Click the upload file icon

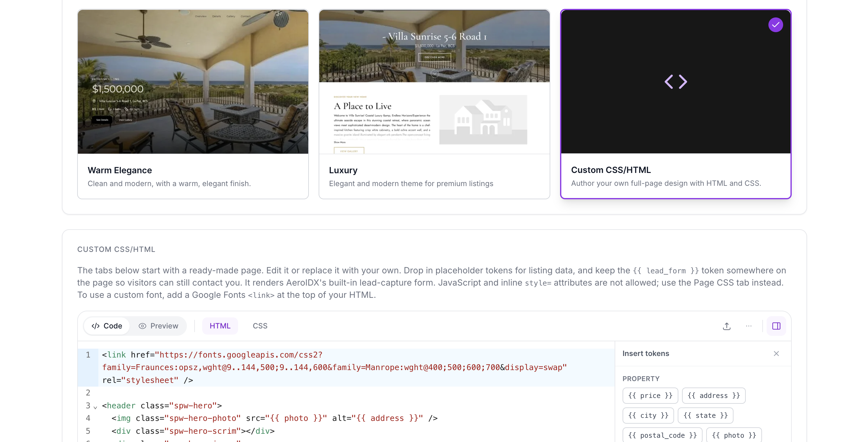coord(726,326)
